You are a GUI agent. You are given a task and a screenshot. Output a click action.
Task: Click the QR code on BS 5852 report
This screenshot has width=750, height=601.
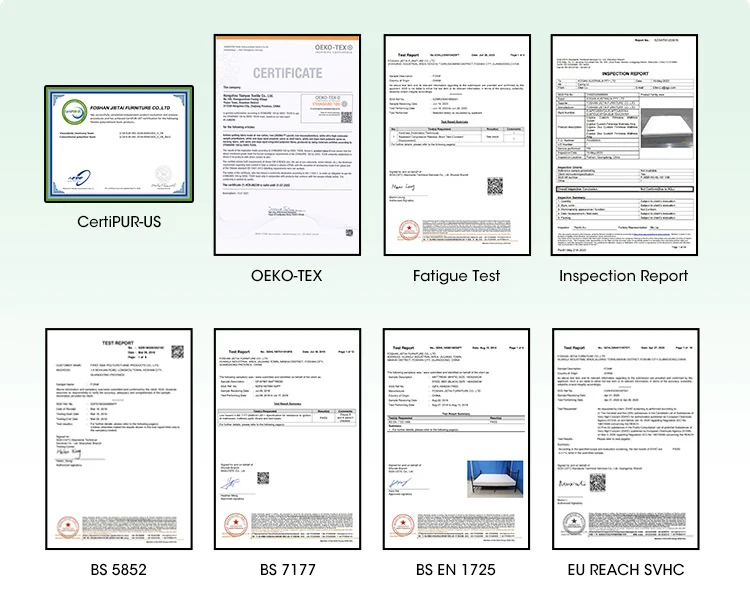pos(177,352)
